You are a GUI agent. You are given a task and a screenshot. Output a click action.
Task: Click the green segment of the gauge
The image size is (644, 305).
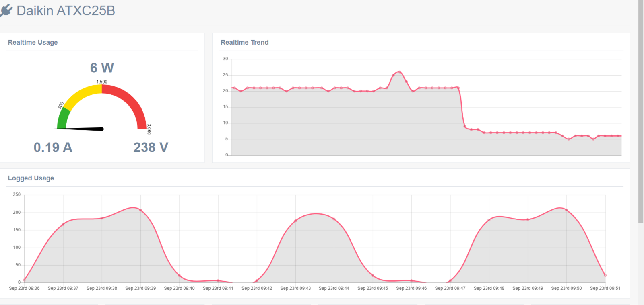point(63,119)
